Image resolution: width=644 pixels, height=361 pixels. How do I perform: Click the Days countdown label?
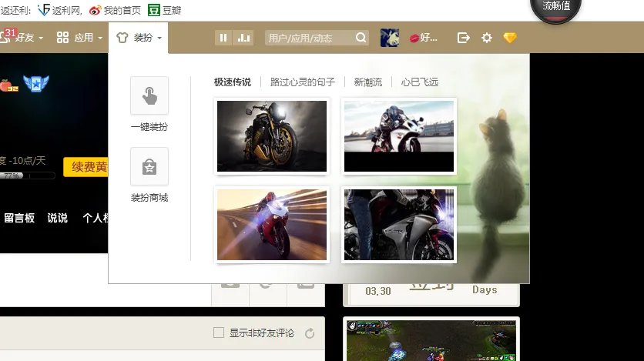[x=485, y=289]
